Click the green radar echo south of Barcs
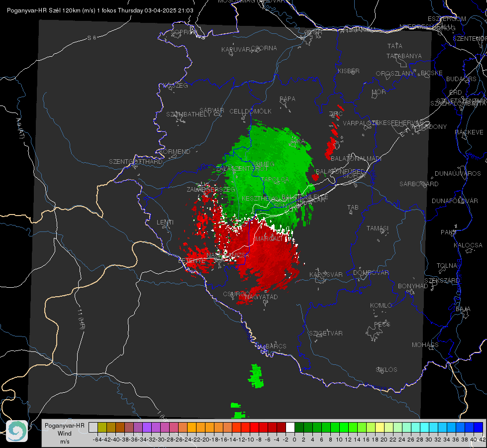The image size is (487, 448). [256, 376]
